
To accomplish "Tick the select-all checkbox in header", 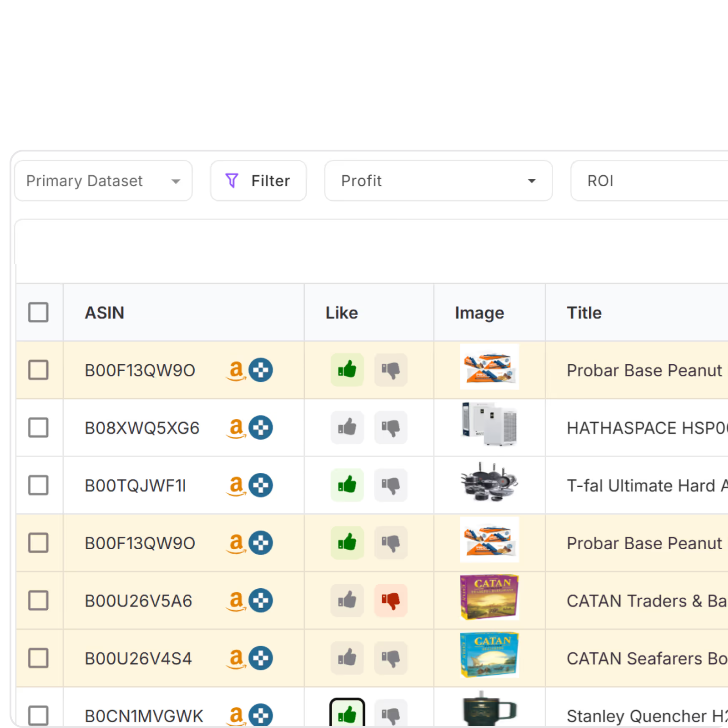I will tap(38, 313).
